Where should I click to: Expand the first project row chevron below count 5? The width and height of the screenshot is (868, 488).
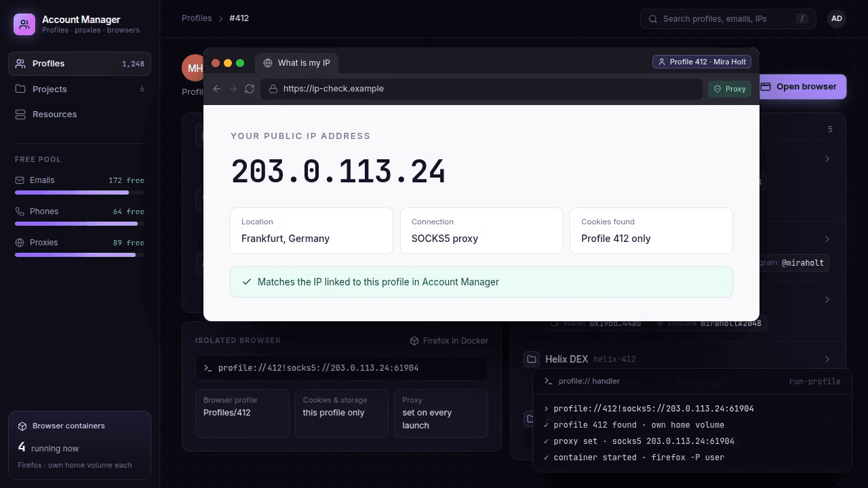(827, 159)
